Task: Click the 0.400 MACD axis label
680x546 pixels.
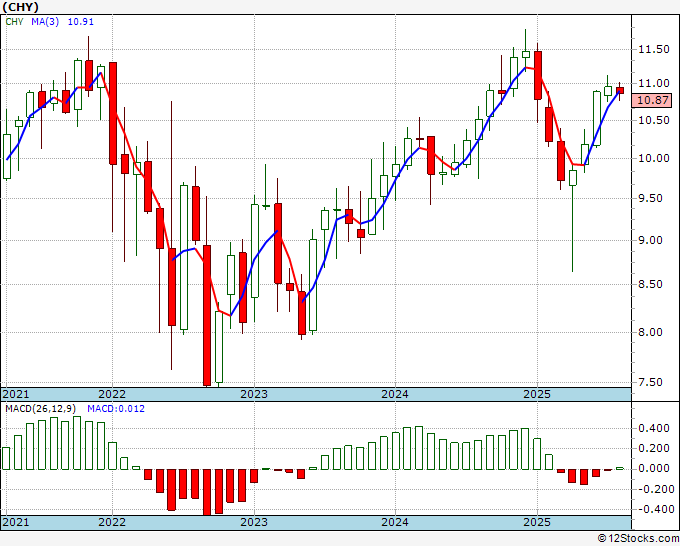Action: coord(654,428)
